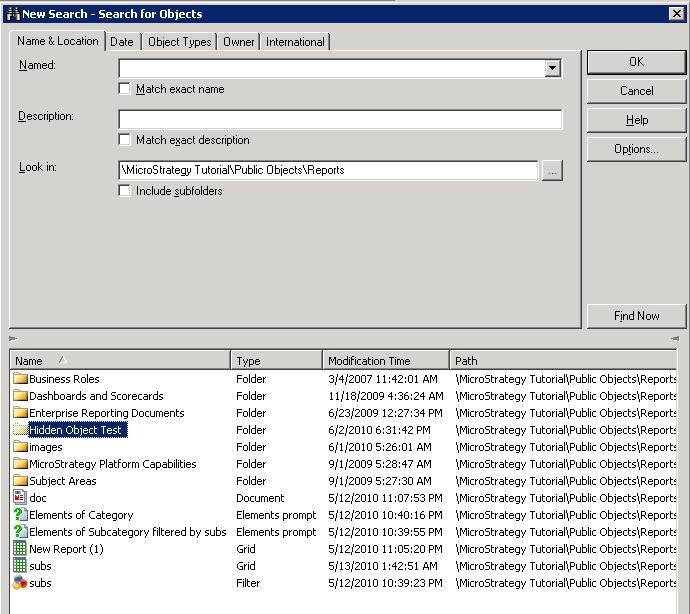Click the subs filter icon
This screenshot has width=690, height=614.
pyautogui.click(x=20, y=583)
